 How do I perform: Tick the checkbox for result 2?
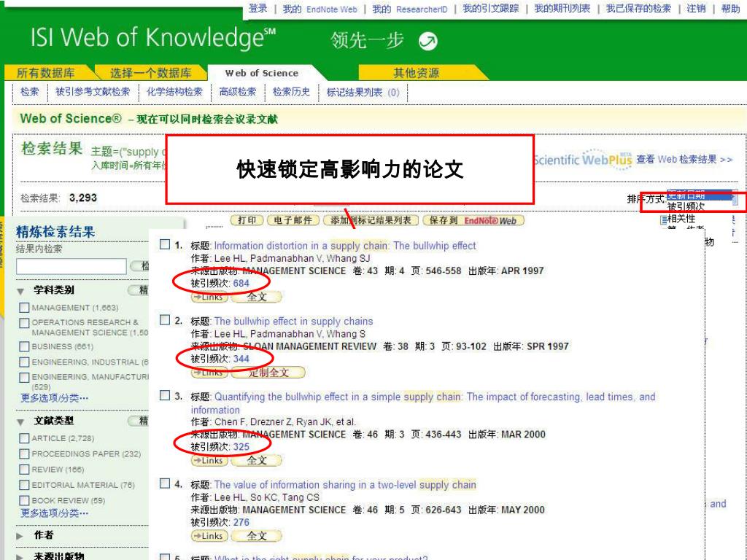pos(164,319)
